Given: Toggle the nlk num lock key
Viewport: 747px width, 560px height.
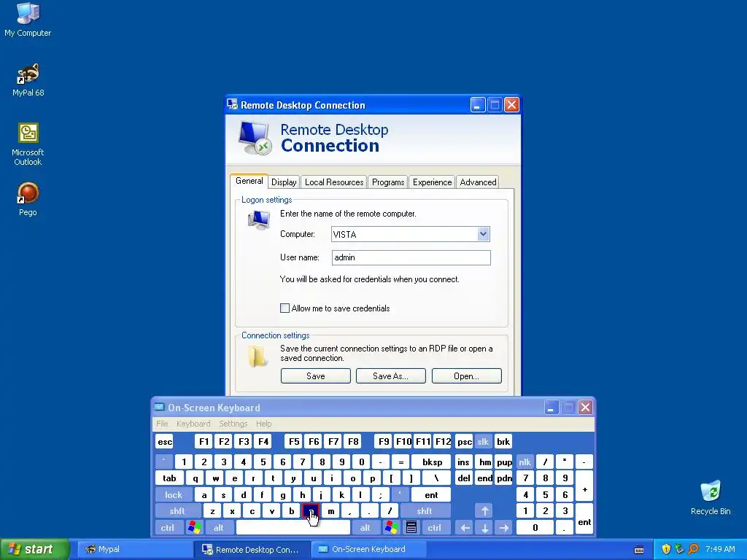Looking at the screenshot, I should [525, 462].
